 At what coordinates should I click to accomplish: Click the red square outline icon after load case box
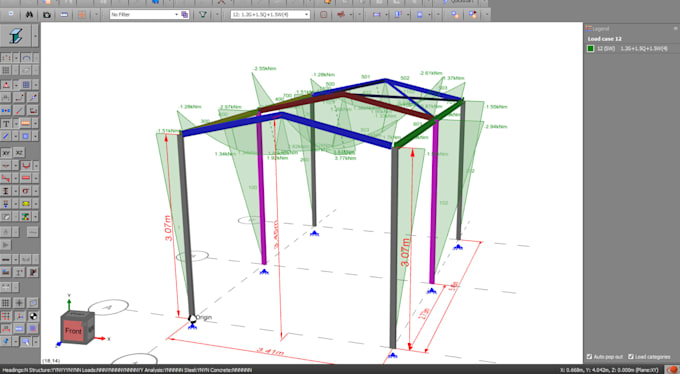(324, 14)
